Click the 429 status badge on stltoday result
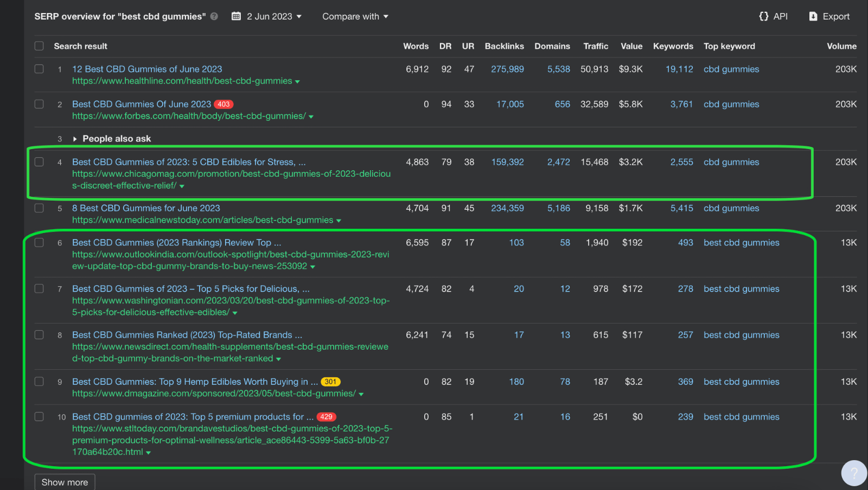 tap(327, 417)
